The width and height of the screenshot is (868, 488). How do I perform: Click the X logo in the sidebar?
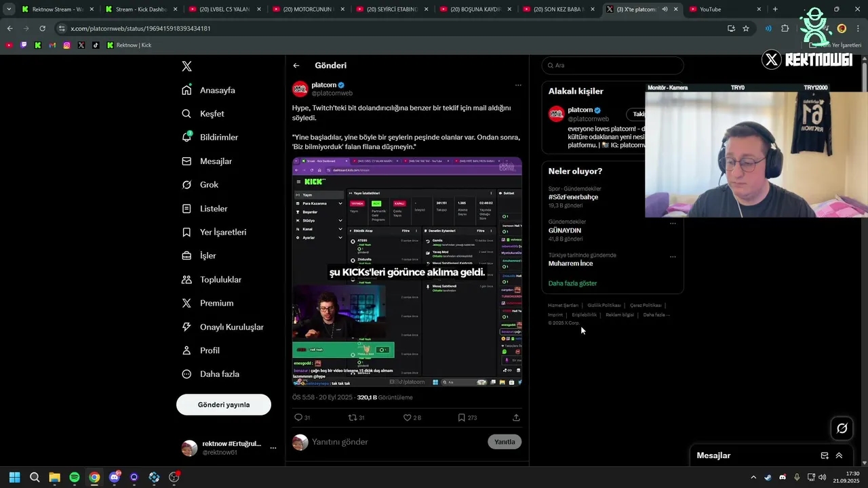tap(187, 66)
